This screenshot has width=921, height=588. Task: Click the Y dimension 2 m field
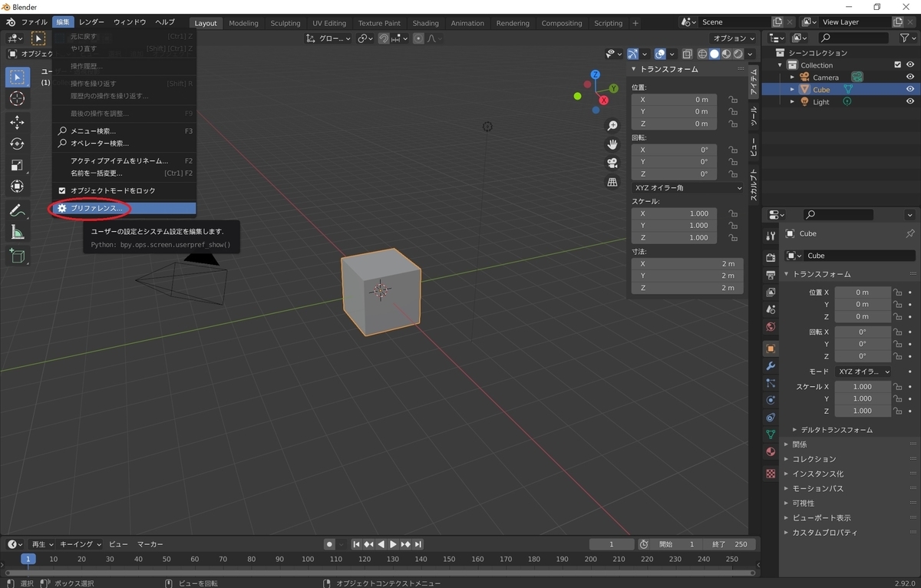point(687,275)
